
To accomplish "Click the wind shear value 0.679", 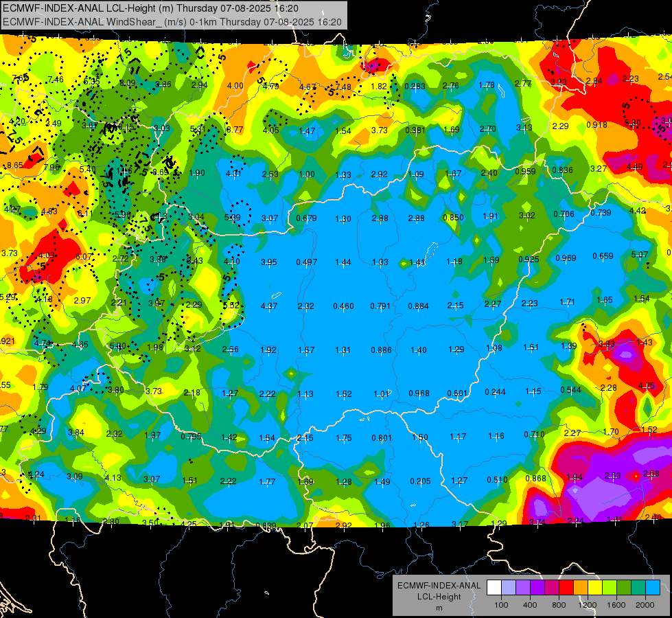I will coord(306,218).
